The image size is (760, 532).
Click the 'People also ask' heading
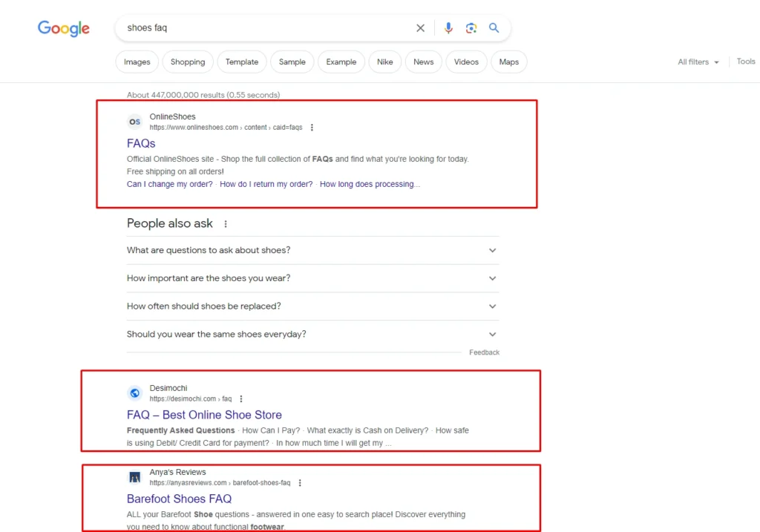(x=170, y=223)
